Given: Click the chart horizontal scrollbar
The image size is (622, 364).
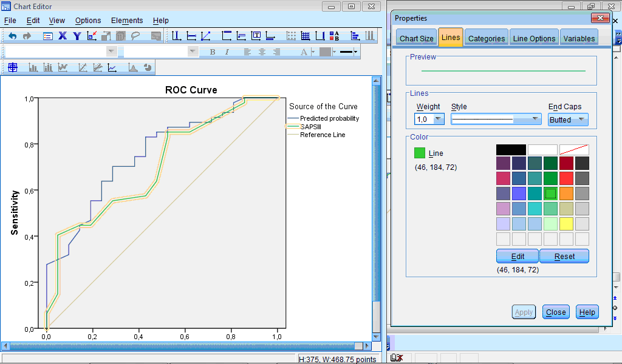Looking at the screenshot, I should (x=186, y=346).
